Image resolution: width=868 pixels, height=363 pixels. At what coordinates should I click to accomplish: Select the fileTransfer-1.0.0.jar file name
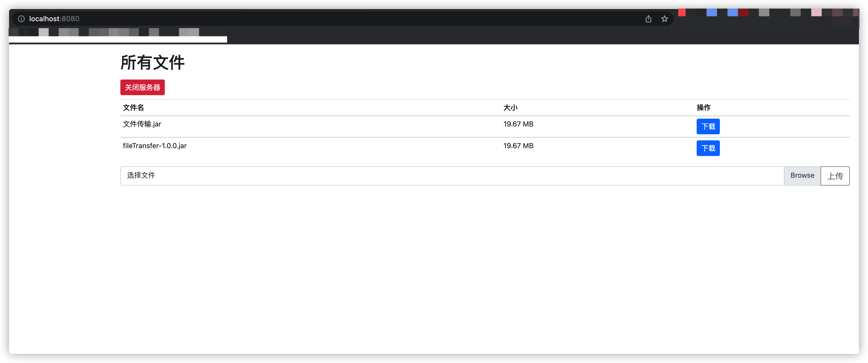[x=154, y=146]
